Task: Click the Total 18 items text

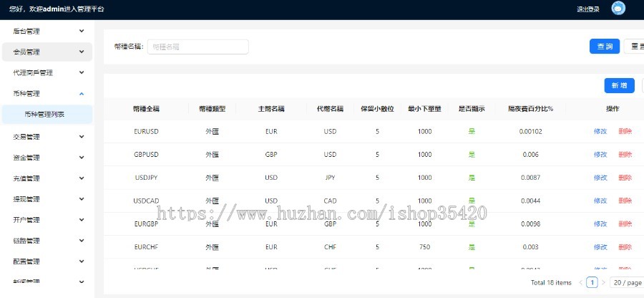Action: [551, 282]
